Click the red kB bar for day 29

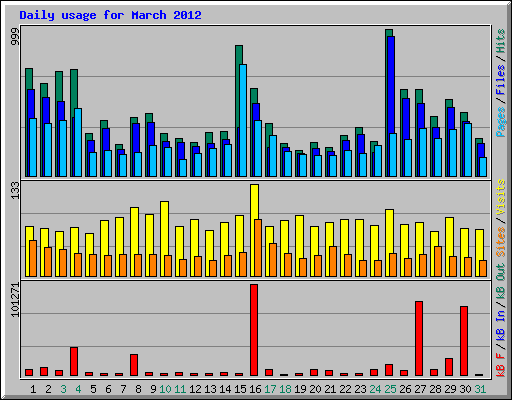(x=449, y=367)
